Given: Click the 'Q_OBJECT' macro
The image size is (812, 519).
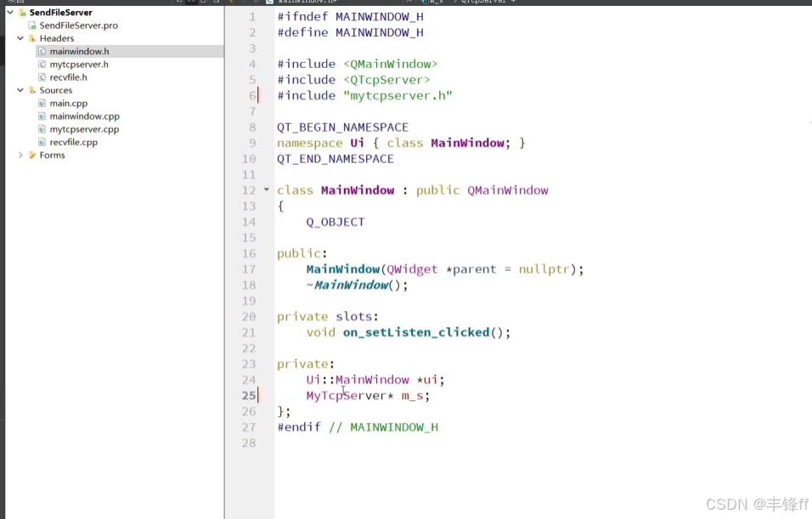Looking at the screenshot, I should point(336,223).
